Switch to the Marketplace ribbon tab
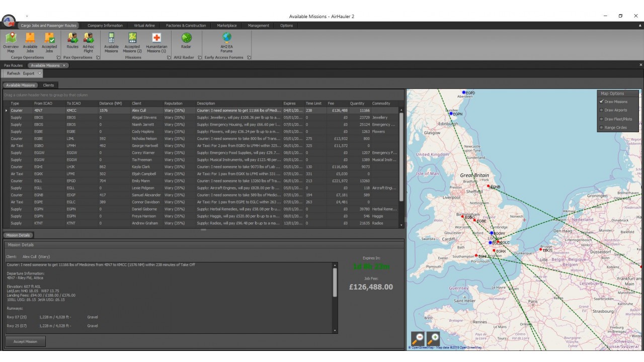 click(226, 26)
